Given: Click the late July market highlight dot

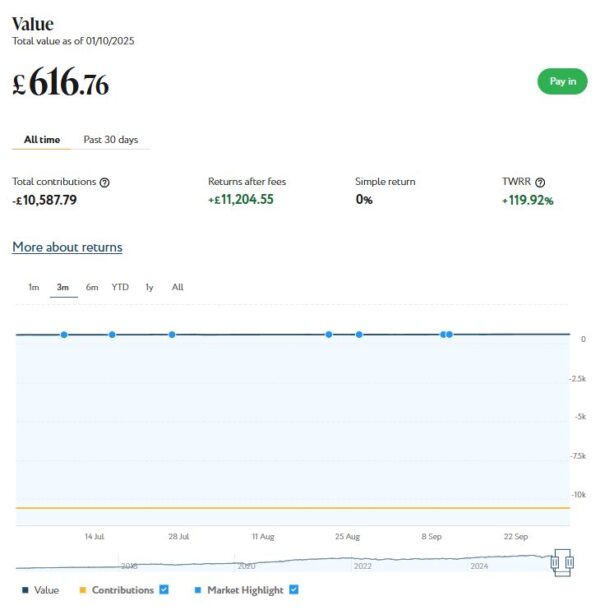Looking at the screenshot, I should click(x=172, y=334).
